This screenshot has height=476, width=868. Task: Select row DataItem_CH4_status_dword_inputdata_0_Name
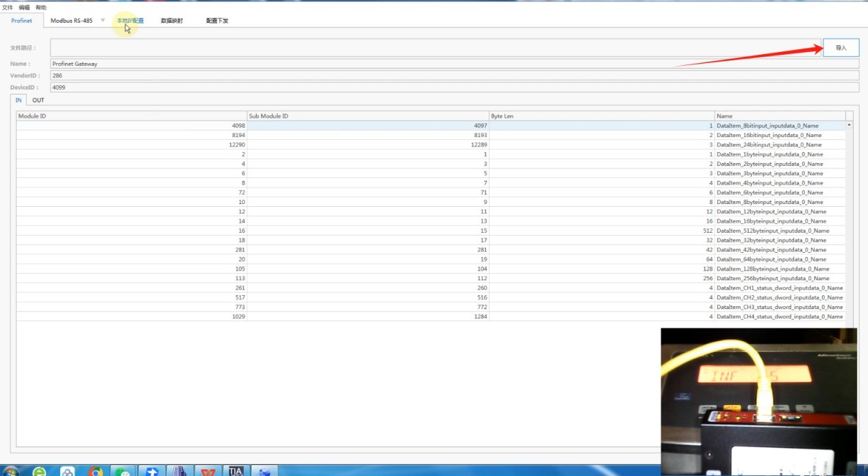coord(430,317)
